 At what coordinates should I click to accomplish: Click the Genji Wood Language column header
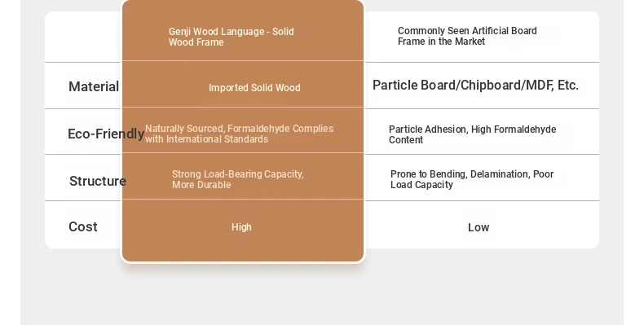pyautogui.click(x=232, y=37)
